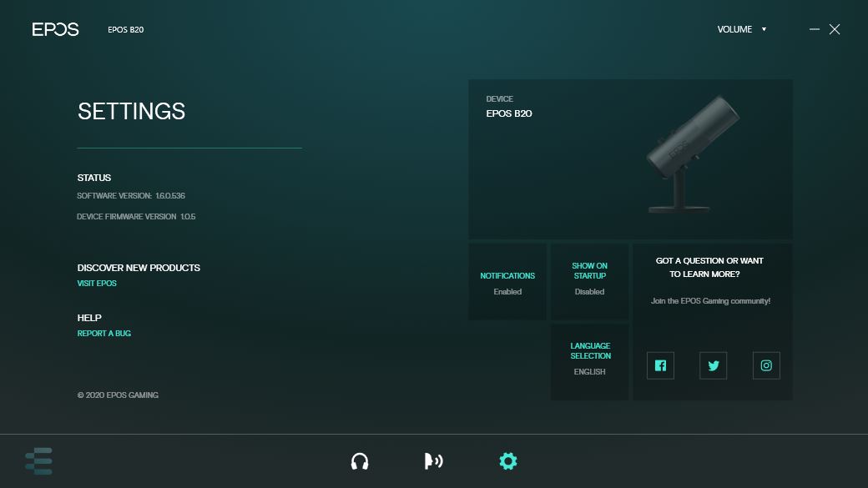Click the 'DEVICE FIRMWARE VERSION 1.0.5' text
Viewport: 868px width, 488px height.
click(x=136, y=216)
